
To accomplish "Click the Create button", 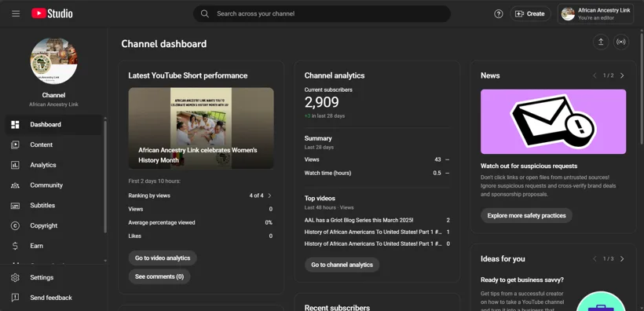I will point(530,13).
